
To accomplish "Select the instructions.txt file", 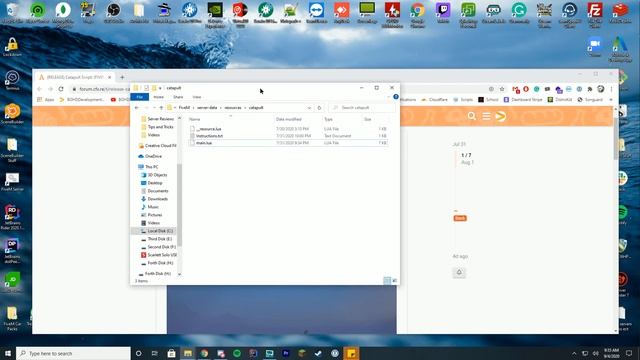I will (209, 136).
